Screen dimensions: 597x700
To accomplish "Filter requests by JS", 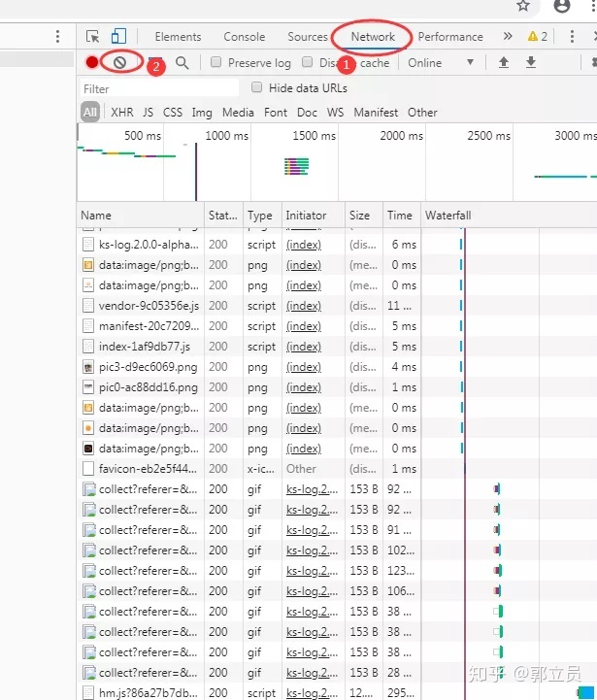I will (x=148, y=112).
